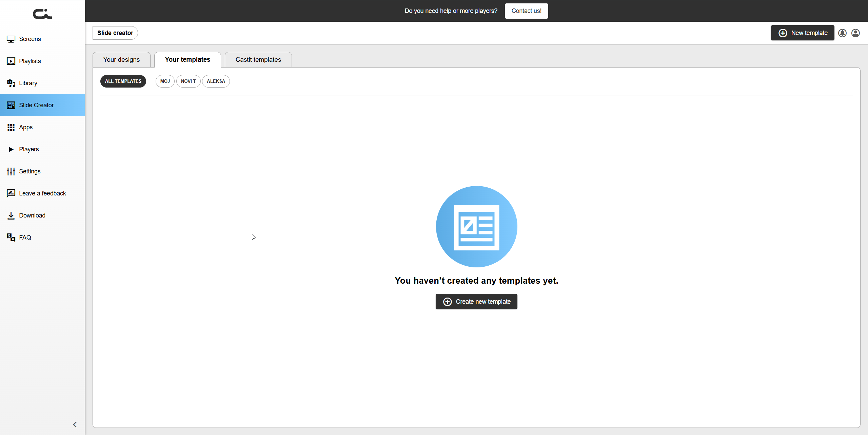Click the Apps grid icon
Screen dimensions: 868x435
point(11,127)
